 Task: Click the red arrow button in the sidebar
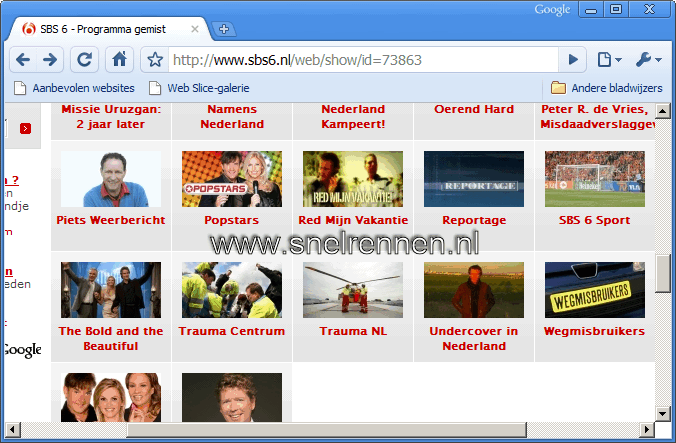point(25,128)
